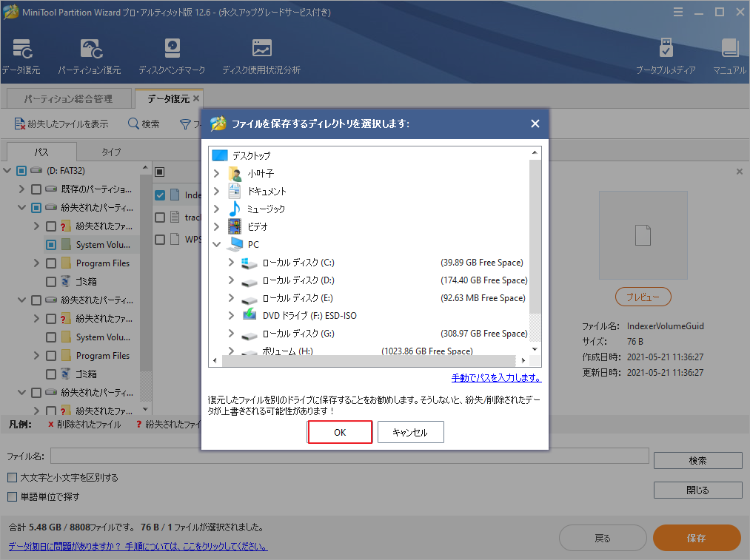The image size is (750, 560).
Task: Open the マニュアル icon
Action: click(729, 54)
